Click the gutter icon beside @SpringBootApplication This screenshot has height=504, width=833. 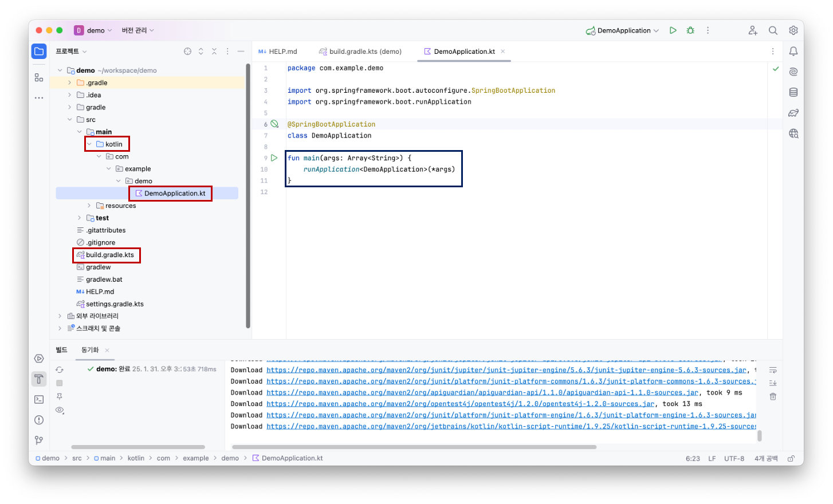coord(274,124)
